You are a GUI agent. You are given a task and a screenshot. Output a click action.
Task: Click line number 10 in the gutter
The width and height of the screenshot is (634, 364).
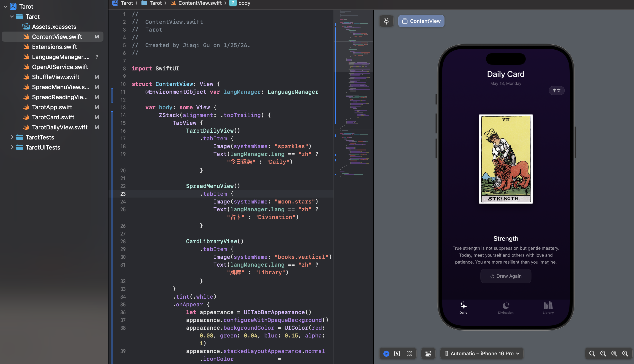[123, 84]
